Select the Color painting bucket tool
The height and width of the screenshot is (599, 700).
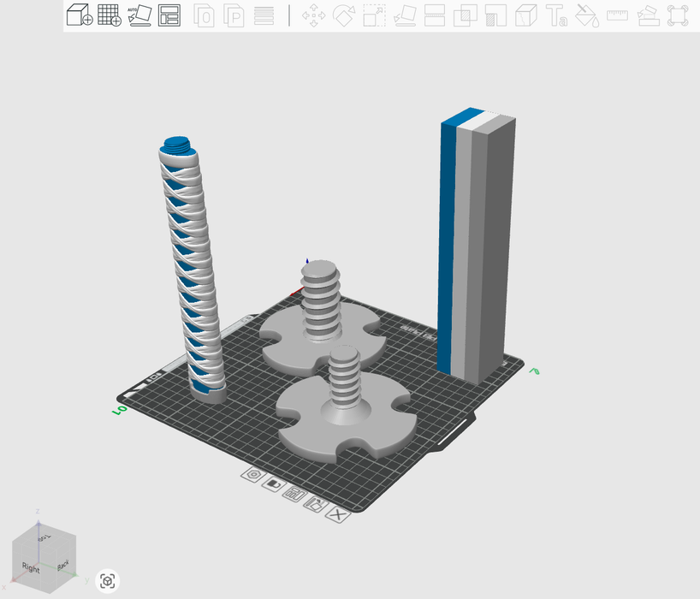[x=586, y=15]
